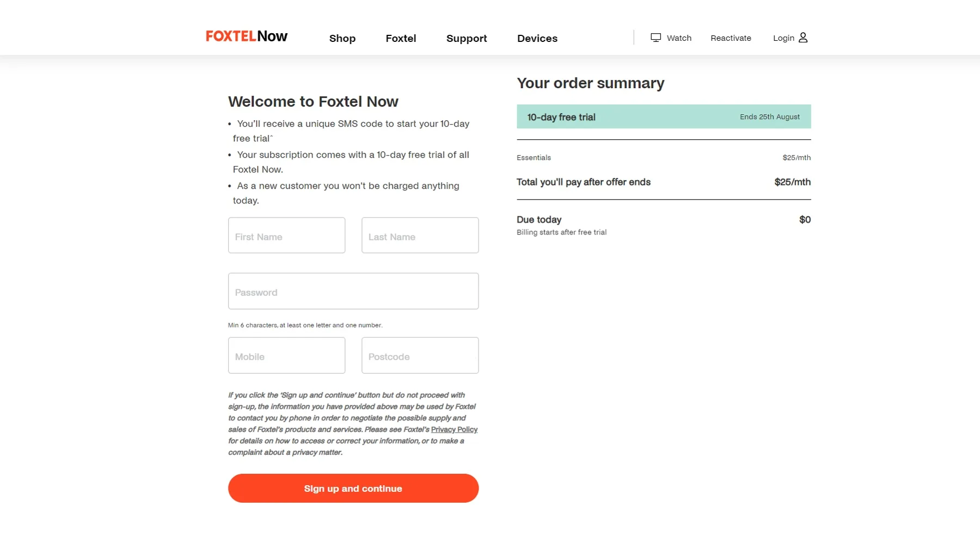Open the Devices menu
Screen dimensions: 980x544
point(537,39)
